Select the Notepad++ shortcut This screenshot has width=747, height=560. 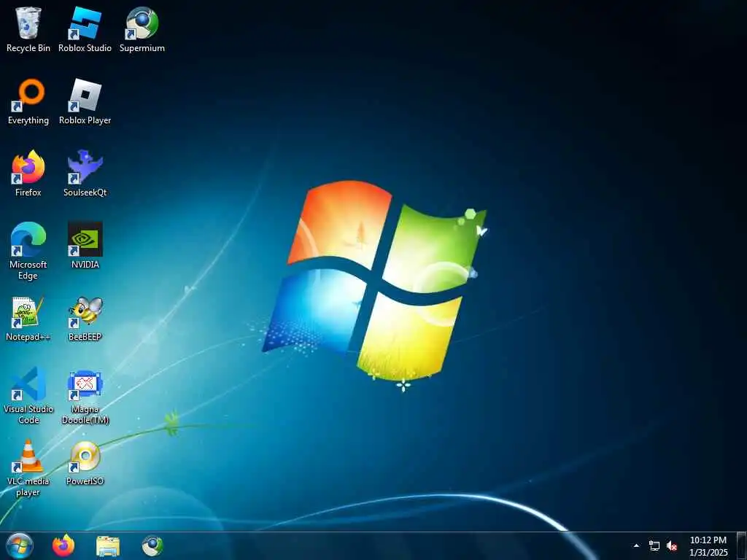[x=28, y=319]
